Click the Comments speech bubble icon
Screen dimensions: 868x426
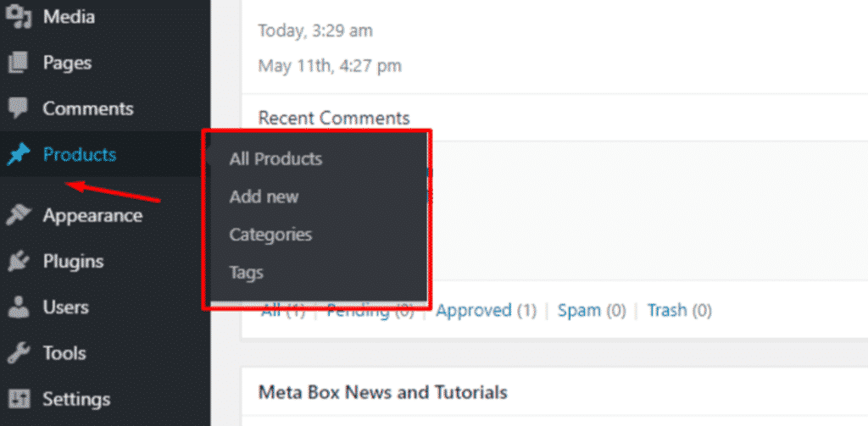coord(19,108)
